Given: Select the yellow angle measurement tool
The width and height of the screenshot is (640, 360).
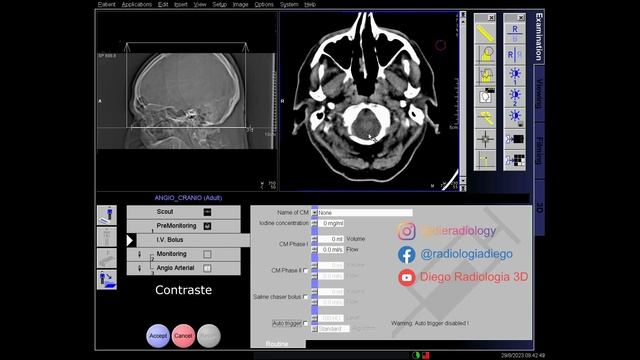Looking at the screenshot, I should [x=485, y=118].
